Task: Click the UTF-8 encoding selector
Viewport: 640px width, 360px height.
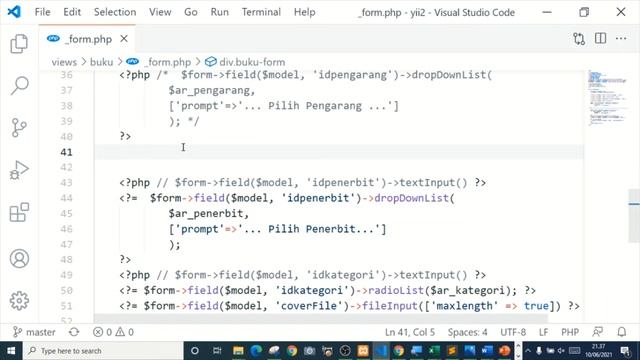Action: pos(513,332)
